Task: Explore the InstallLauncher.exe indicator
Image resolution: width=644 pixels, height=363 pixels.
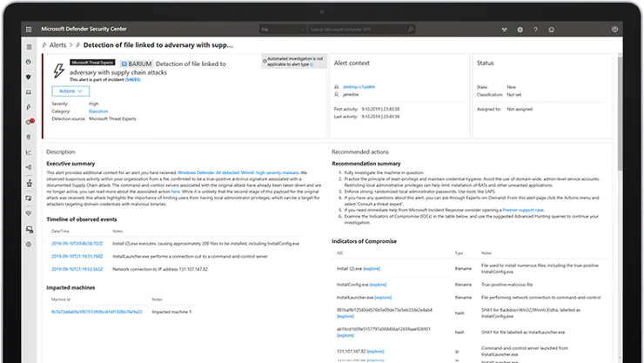Action: [383, 298]
